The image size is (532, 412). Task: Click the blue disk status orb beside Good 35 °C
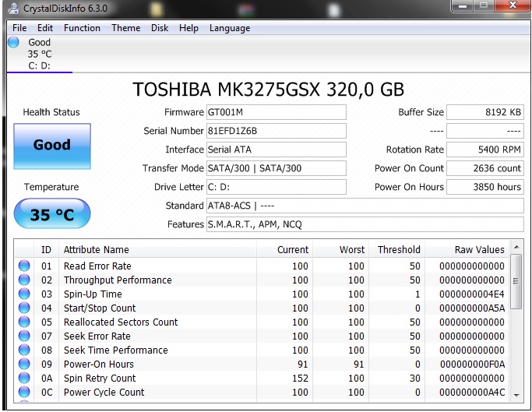(13, 42)
